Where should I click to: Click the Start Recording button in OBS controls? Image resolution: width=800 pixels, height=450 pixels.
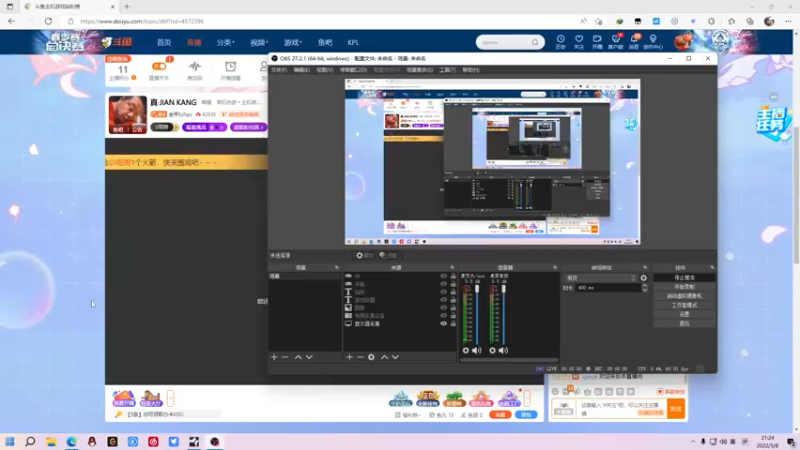pyautogui.click(x=684, y=287)
